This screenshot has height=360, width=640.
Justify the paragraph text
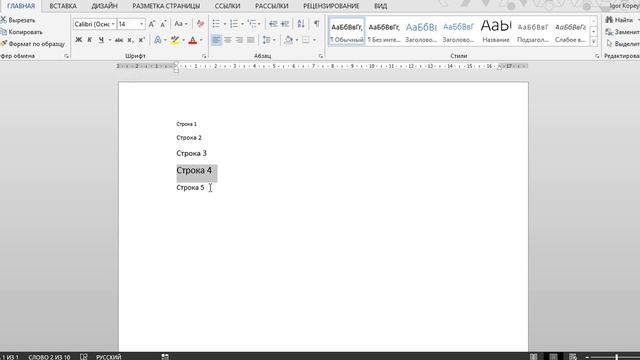click(251, 40)
